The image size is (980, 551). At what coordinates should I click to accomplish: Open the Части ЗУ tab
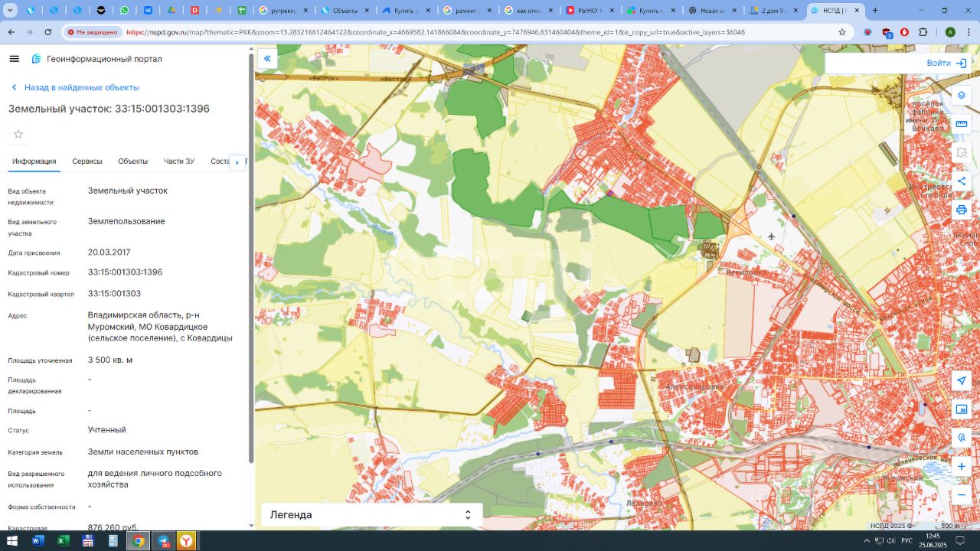(179, 161)
